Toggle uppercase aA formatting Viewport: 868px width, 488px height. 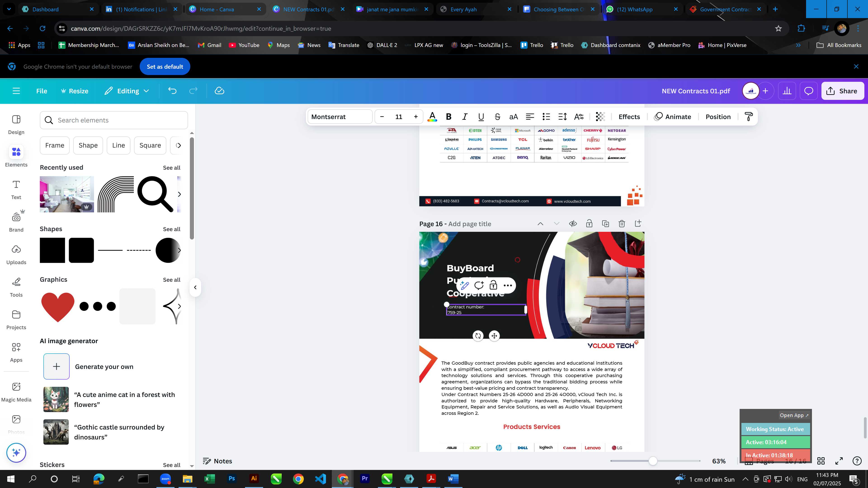click(514, 117)
